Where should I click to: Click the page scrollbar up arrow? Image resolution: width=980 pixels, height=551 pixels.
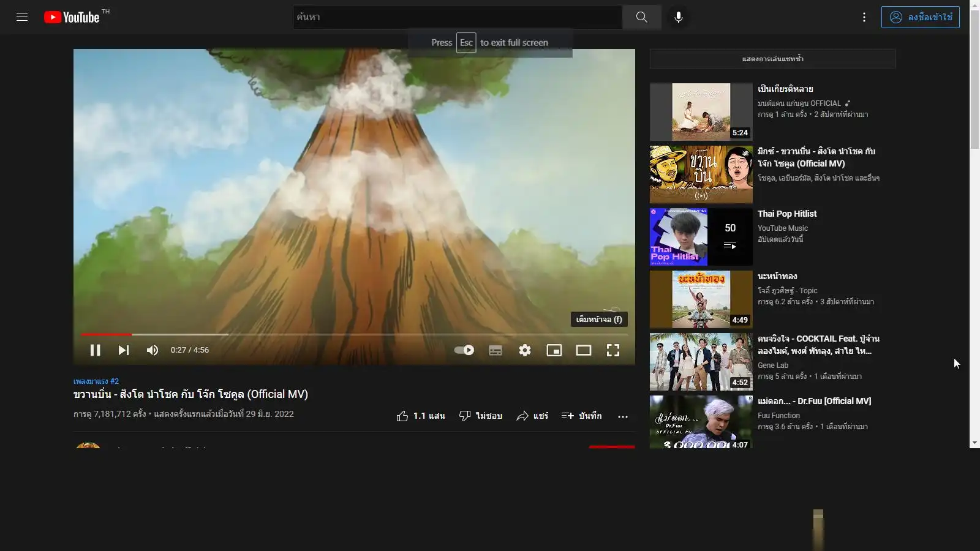974,5
